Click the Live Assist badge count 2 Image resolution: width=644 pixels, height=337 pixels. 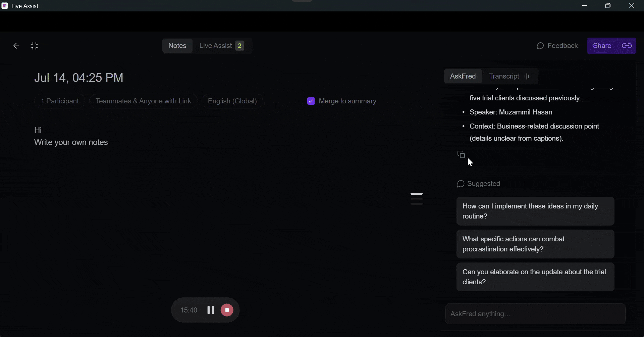coord(239,46)
